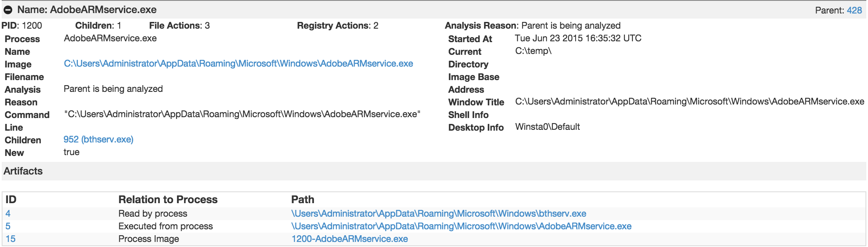868x247 pixels.
Task: Click the Artifacts section header
Action: (23, 171)
